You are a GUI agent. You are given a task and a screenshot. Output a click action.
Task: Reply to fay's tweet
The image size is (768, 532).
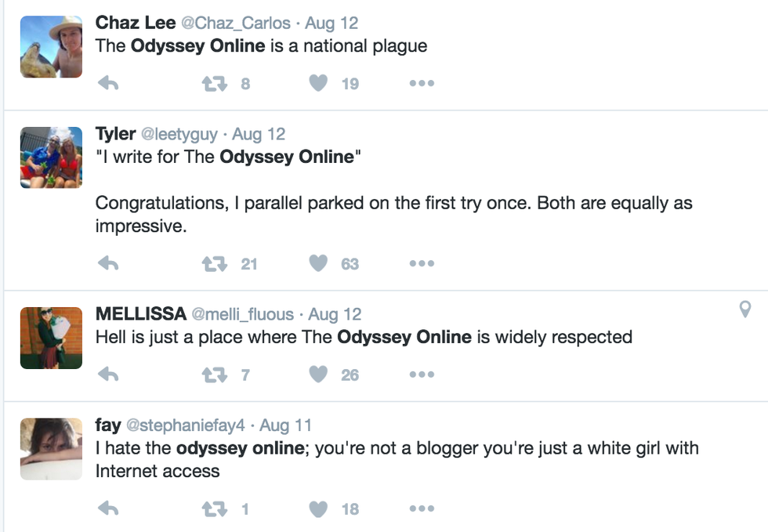108,508
